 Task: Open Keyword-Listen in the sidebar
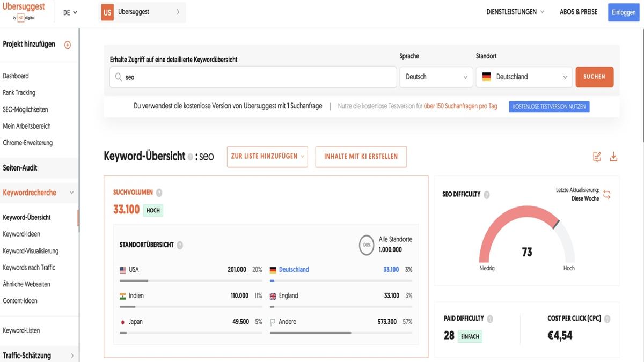21,330
